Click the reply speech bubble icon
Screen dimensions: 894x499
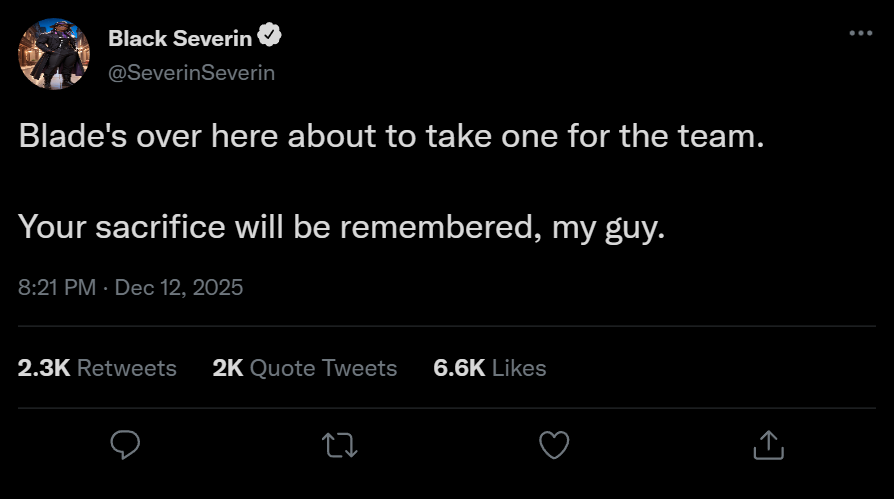[x=125, y=443]
